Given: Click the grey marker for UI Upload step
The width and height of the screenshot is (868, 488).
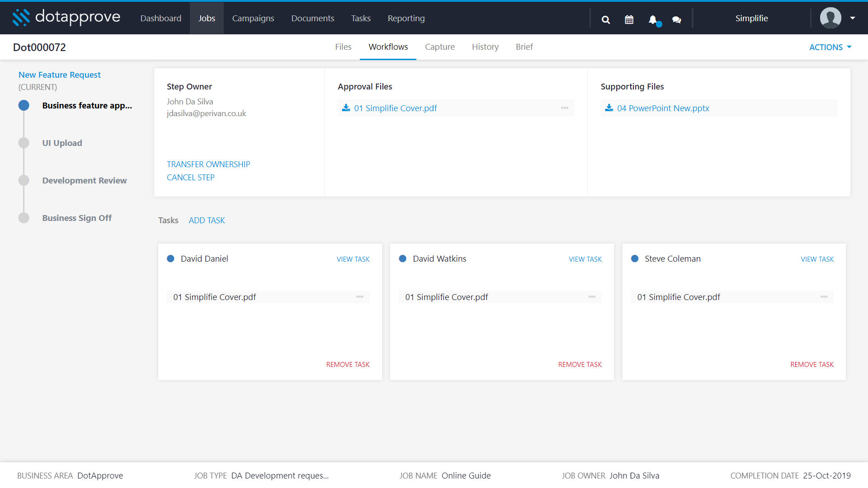Looking at the screenshot, I should (24, 143).
